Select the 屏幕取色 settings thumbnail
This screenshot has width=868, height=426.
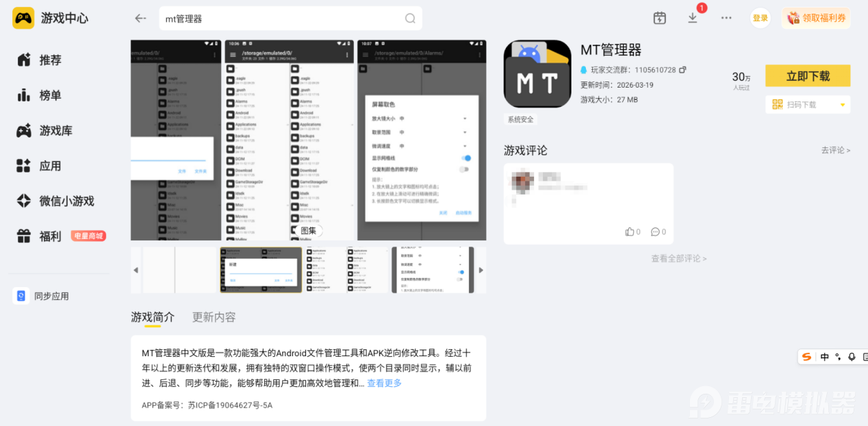tap(433, 270)
